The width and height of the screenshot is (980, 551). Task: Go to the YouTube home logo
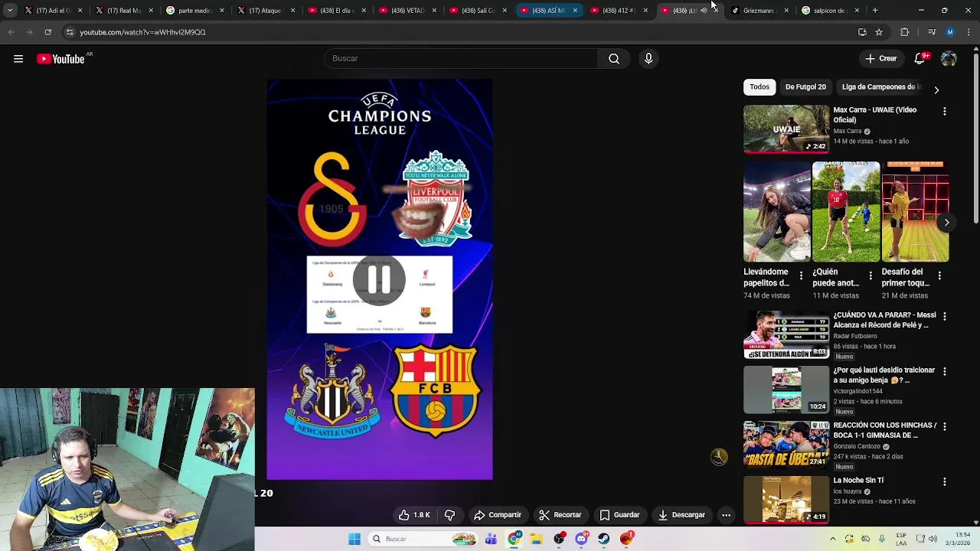(60, 59)
